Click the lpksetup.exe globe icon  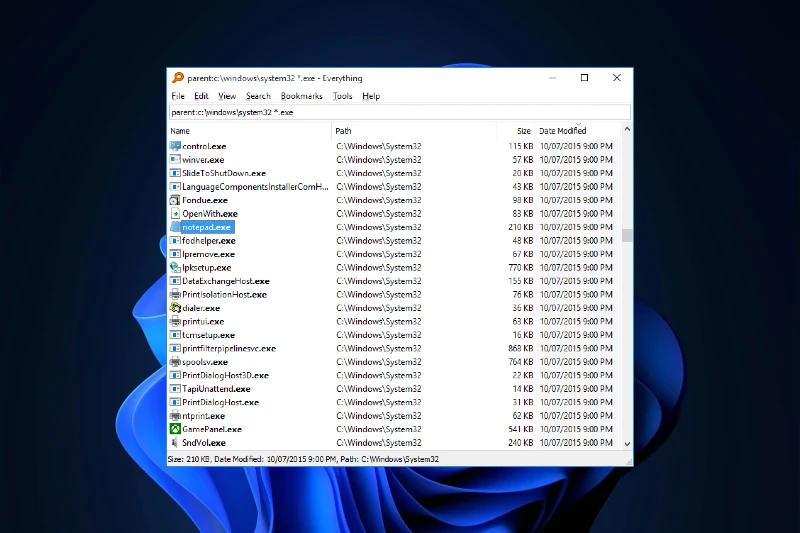(x=175, y=267)
